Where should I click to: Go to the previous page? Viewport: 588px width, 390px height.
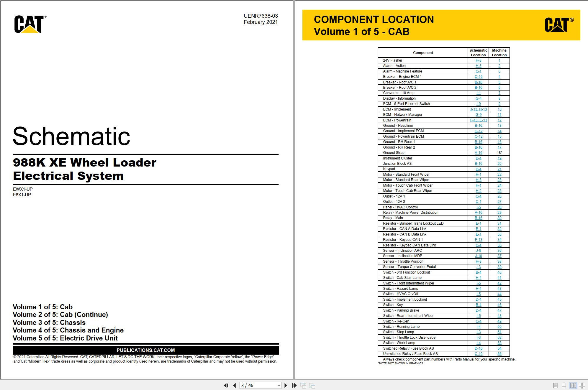coord(235,385)
